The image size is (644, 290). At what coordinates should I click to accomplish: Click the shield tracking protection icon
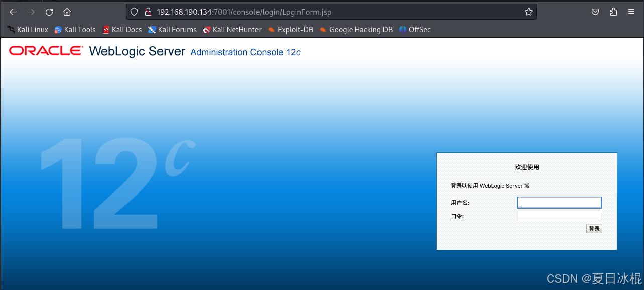click(x=134, y=12)
